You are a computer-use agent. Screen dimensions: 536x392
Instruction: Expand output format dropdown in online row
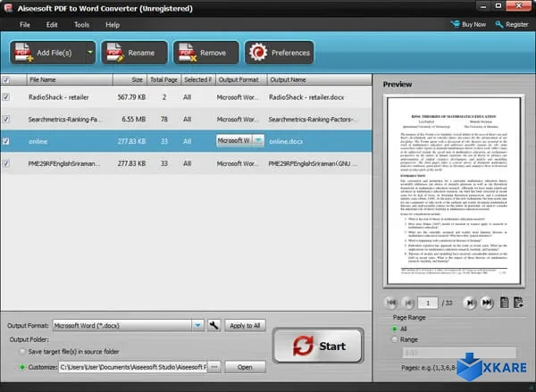258,140
